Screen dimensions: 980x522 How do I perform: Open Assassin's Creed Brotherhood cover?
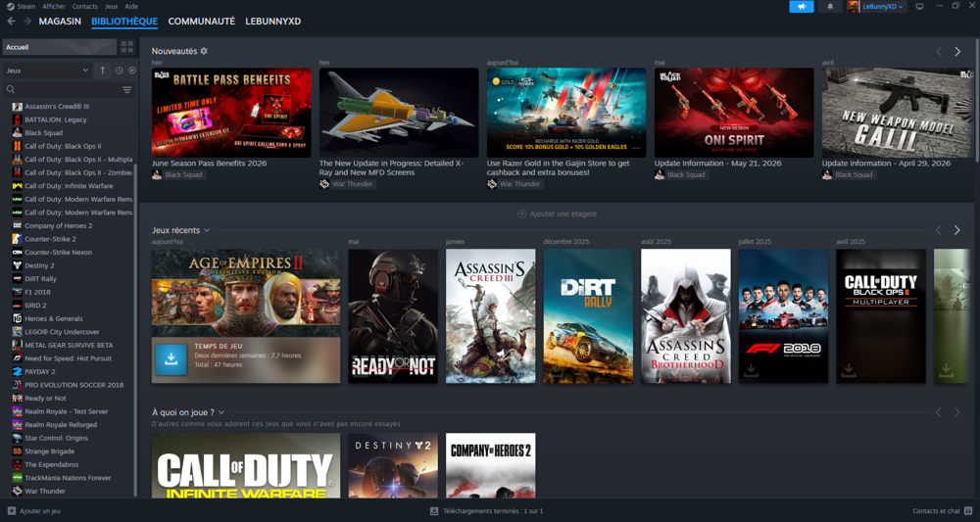tap(686, 316)
